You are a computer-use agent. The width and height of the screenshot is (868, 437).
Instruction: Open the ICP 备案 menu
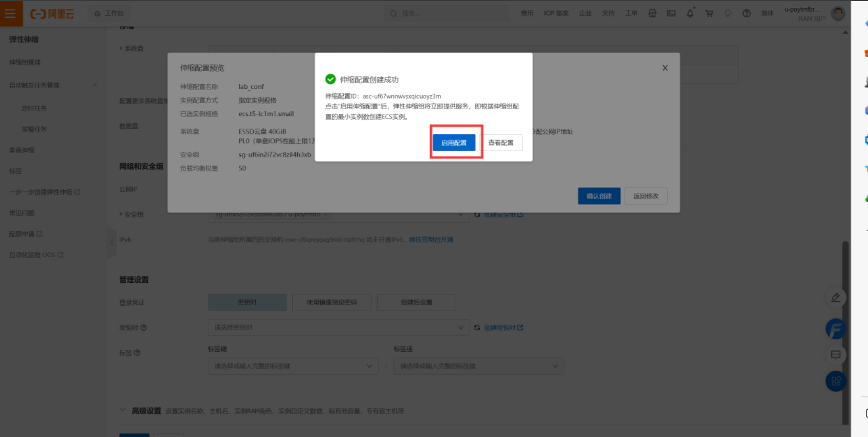556,13
